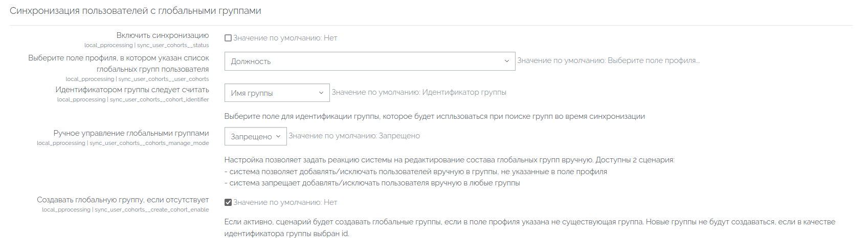Viewport: 868px width, 251px height.
Task: Click the profile field selection setting label
Action: pos(118,64)
